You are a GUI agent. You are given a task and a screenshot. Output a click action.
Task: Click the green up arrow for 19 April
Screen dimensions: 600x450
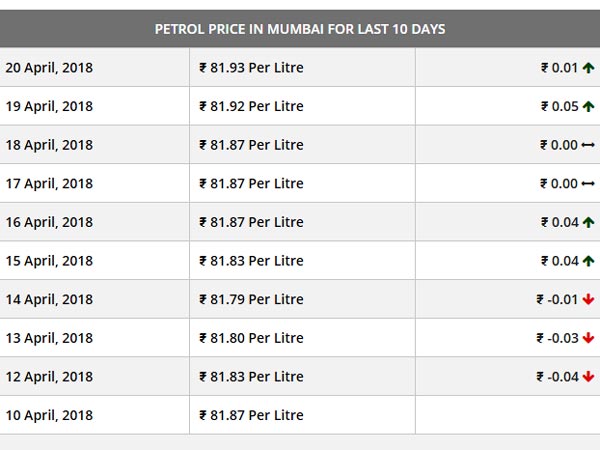(588, 106)
